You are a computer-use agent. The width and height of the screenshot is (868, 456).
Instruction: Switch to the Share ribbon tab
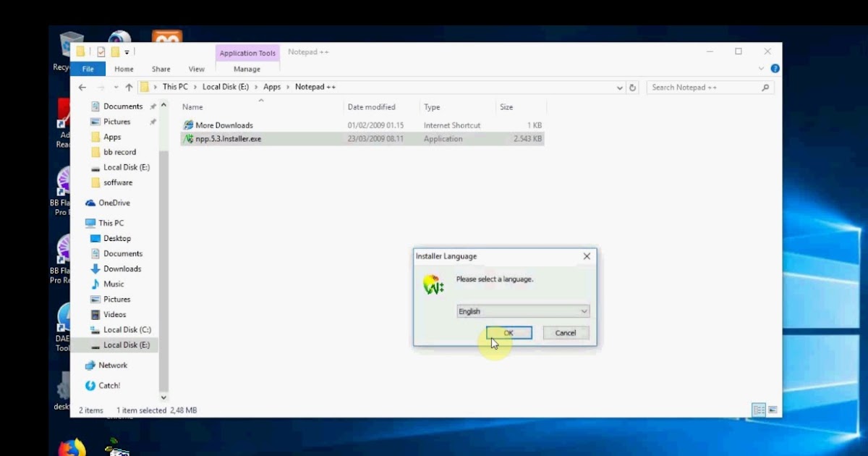tap(161, 69)
